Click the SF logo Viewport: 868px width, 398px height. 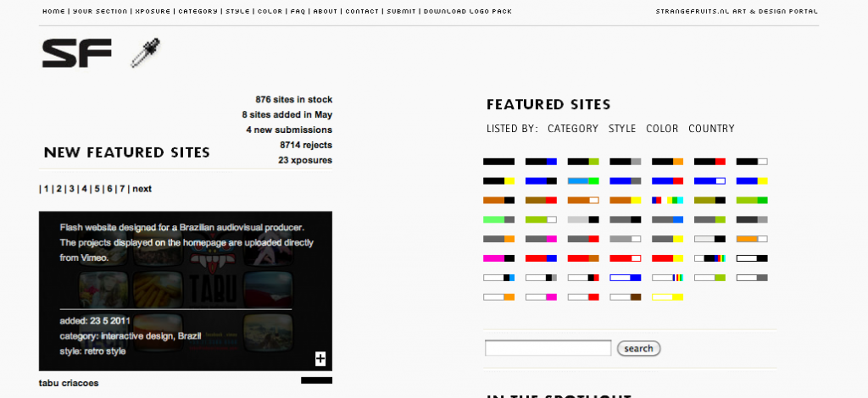76,53
